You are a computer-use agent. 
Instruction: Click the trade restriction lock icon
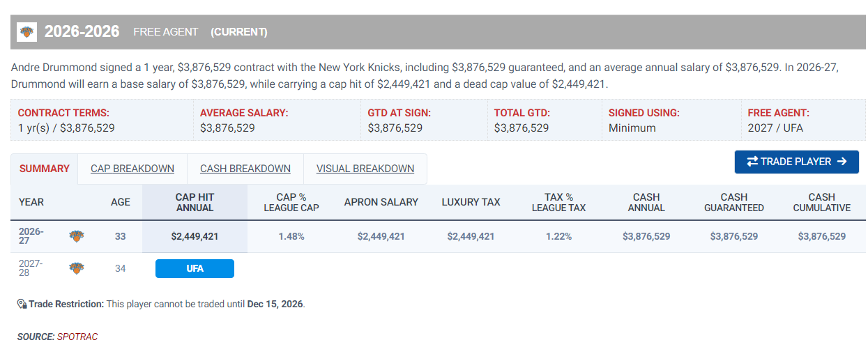point(22,304)
